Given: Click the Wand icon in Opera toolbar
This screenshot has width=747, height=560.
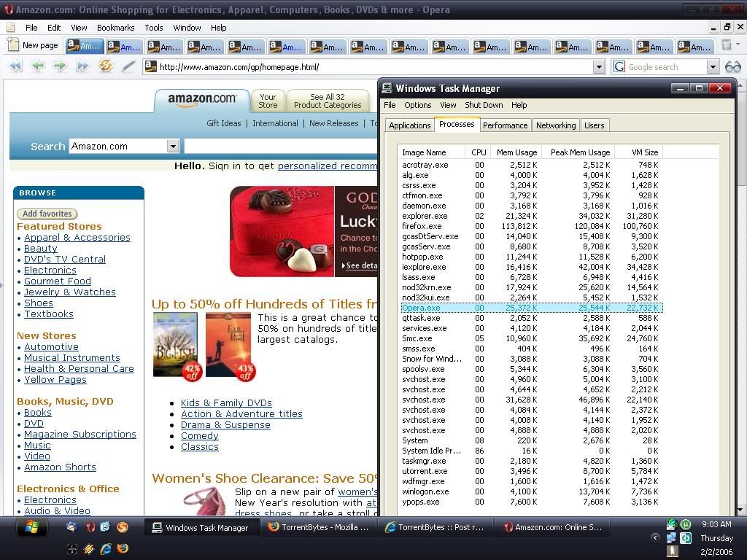Looking at the screenshot, I should point(128,66).
